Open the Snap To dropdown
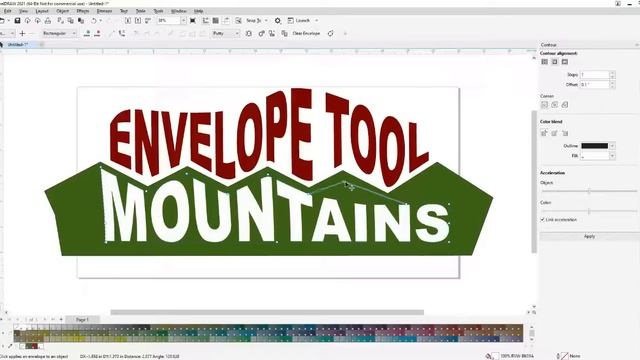This screenshot has height=360, width=640. pyautogui.click(x=266, y=20)
